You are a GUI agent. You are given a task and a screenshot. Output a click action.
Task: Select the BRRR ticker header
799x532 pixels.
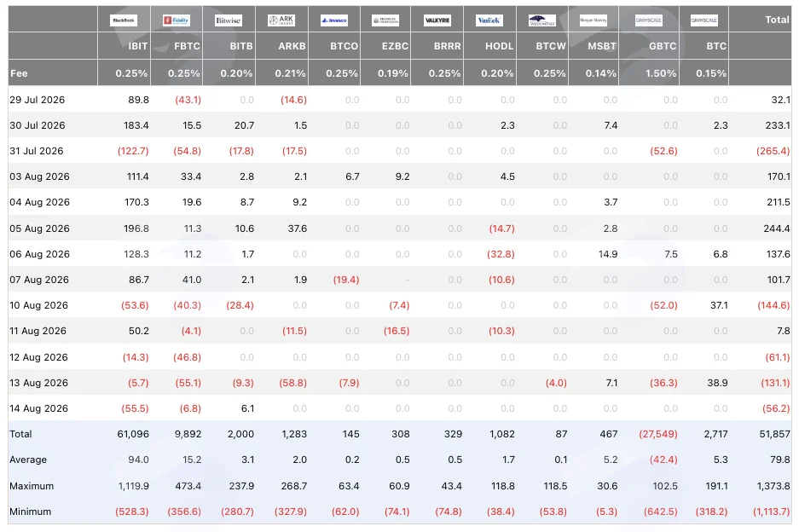tap(448, 46)
